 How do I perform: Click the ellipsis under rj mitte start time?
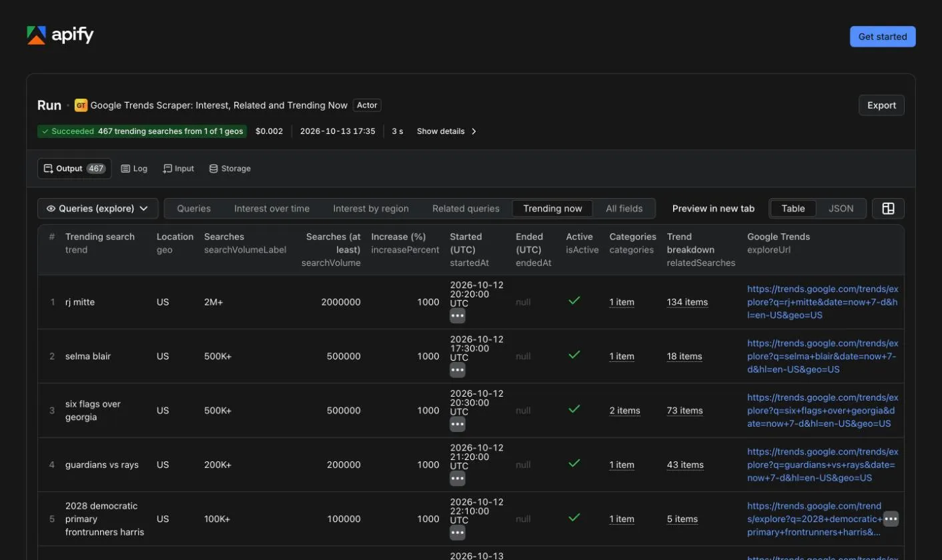click(x=458, y=315)
